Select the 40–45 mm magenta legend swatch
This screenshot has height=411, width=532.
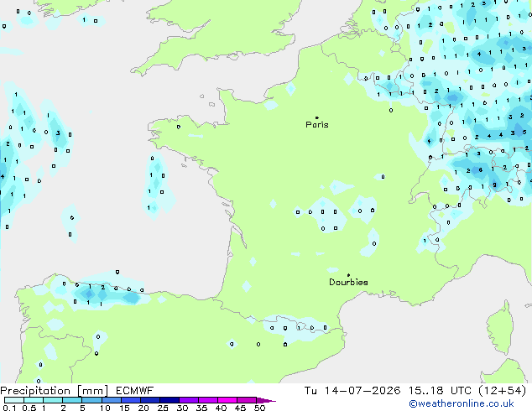[227, 400]
